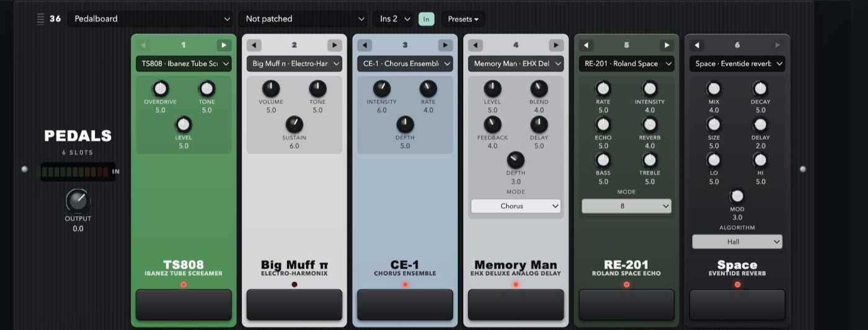
Task: Open the Pedalboard device dropdown
Action: 151,19
